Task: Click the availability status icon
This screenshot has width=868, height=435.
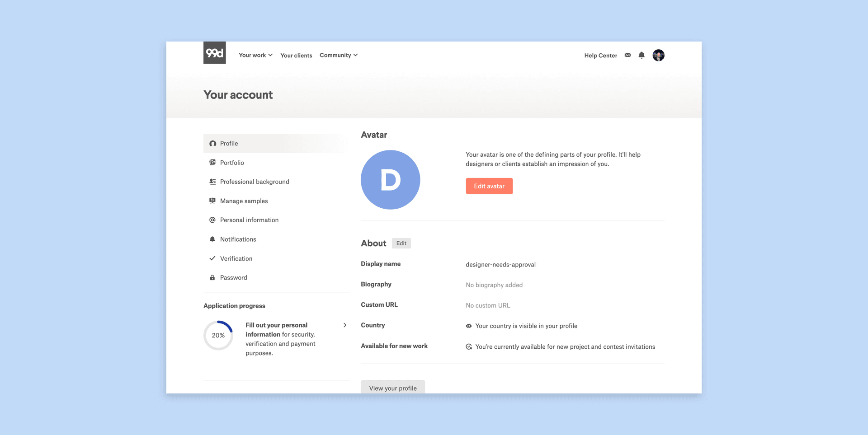Action: (469, 346)
